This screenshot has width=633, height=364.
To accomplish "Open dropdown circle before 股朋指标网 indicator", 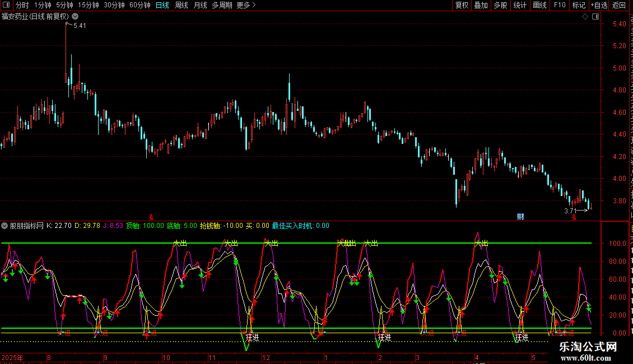I will pyautogui.click(x=4, y=226).
